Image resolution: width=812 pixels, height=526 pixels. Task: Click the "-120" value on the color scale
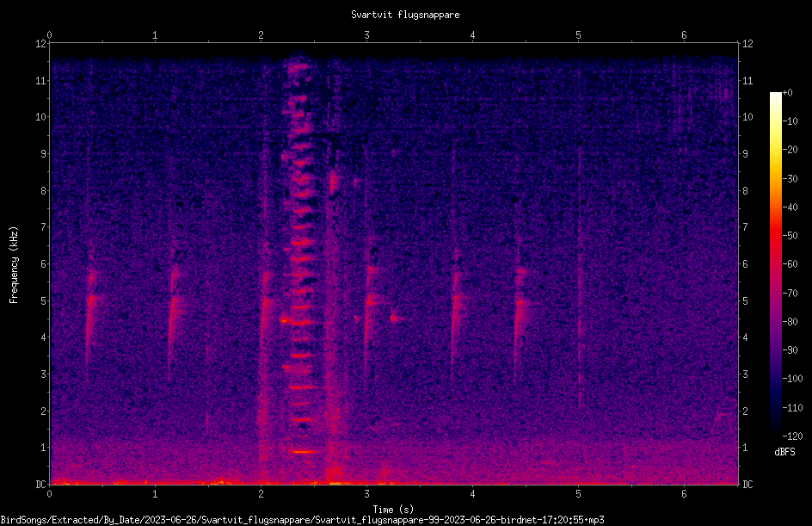793,436
